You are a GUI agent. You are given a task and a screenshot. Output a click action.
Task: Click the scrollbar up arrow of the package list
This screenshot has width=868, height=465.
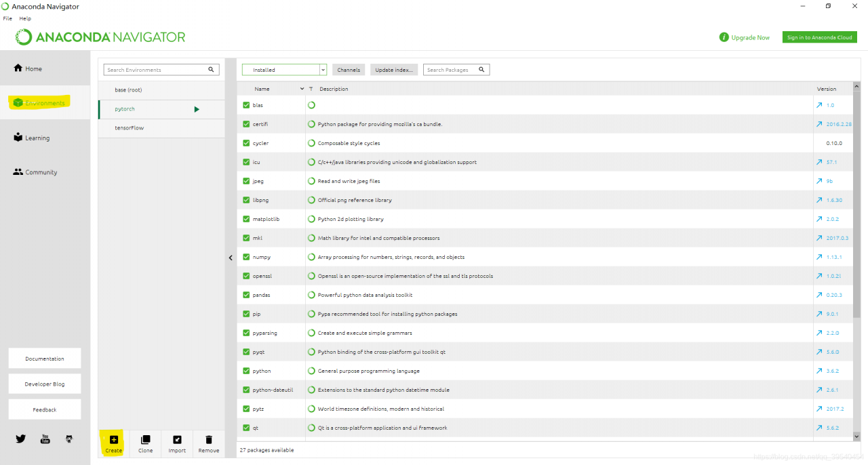[856, 86]
